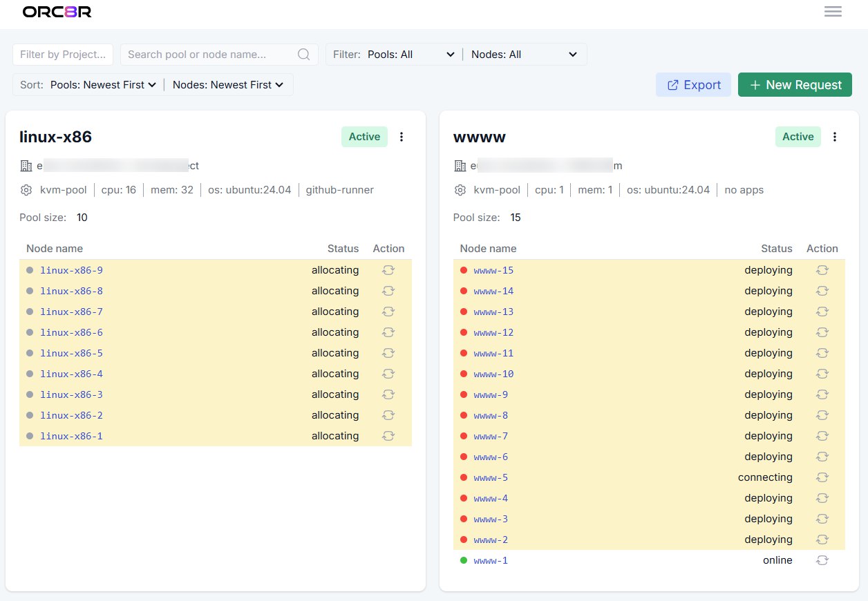868x601 pixels.
Task: Open Nodes sort order dropdown
Action: click(x=228, y=85)
